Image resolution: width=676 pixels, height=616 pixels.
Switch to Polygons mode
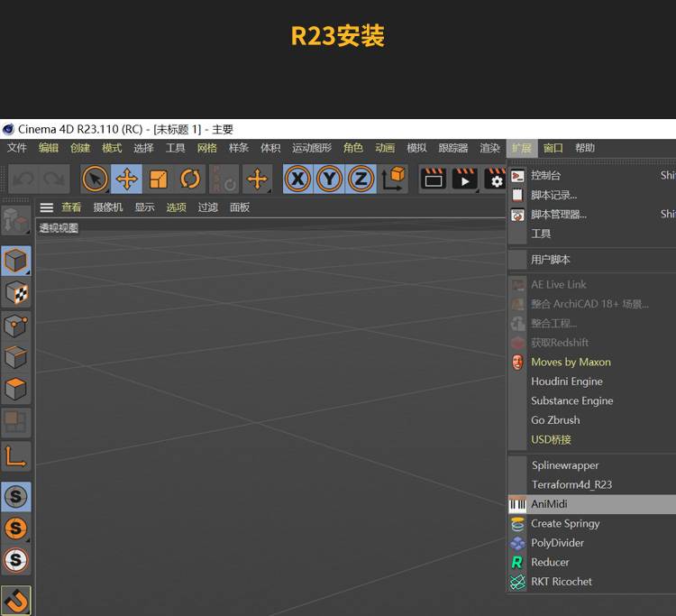(16, 389)
